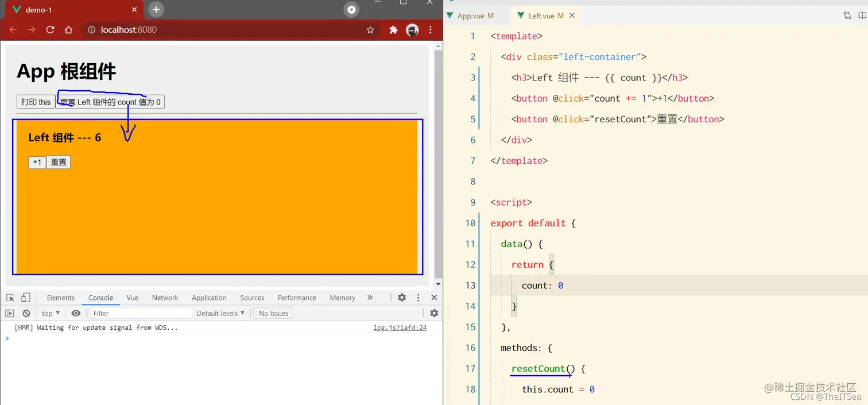Click the 'App 根组件' heading
868x405 pixels.
click(67, 71)
